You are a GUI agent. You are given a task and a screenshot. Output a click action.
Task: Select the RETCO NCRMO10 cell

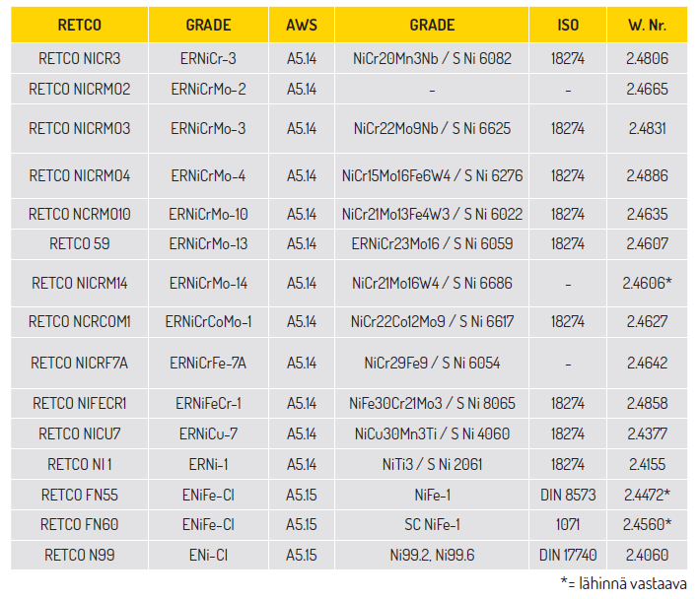click(x=80, y=214)
